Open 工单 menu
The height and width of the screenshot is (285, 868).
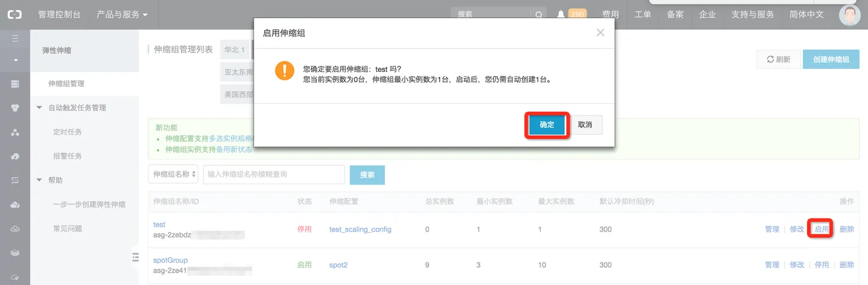pyautogui.click(x=643, y=14)
